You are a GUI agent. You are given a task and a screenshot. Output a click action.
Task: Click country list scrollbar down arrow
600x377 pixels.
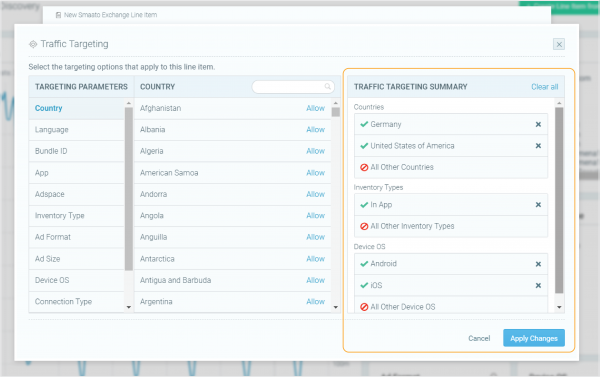point(336,307)
